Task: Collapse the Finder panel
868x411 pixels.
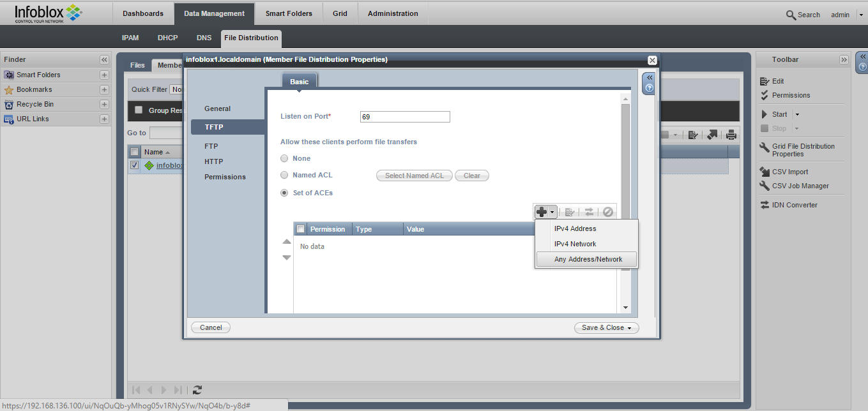Action: point(104,59)
